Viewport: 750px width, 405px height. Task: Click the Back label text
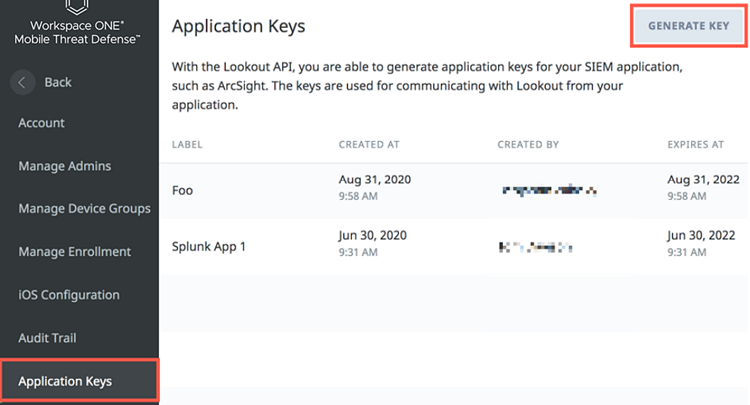[58, 82]
